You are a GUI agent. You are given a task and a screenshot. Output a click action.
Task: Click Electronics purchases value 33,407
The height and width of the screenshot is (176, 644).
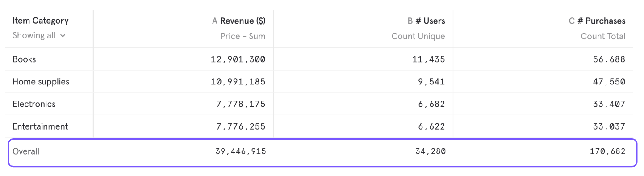(609, 104)
